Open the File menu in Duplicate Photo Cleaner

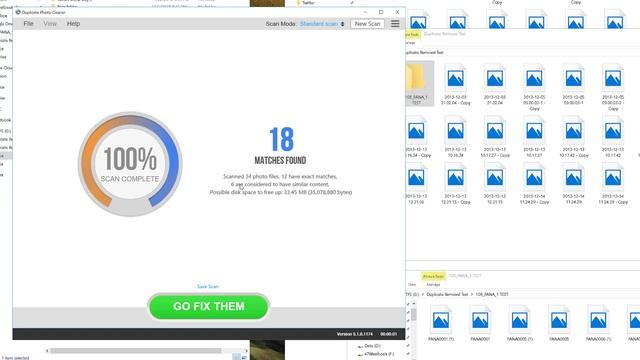click(x=29, y=24)
